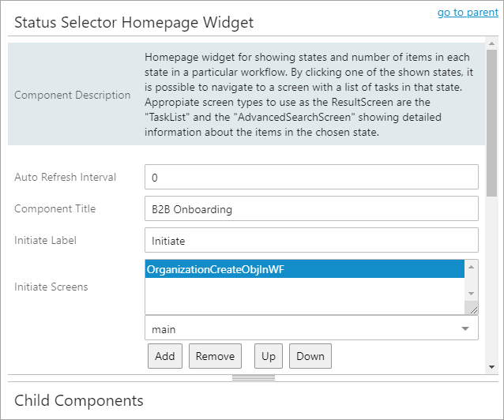504x420 pixels.
Task: Focus the Component Title text box
Action: (x=311, y=208)
